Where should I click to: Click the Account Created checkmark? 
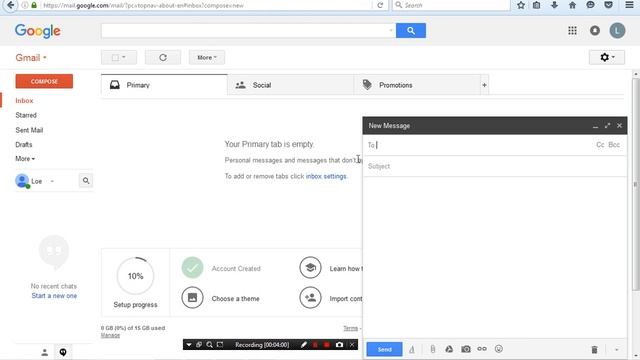click(192, 268)
